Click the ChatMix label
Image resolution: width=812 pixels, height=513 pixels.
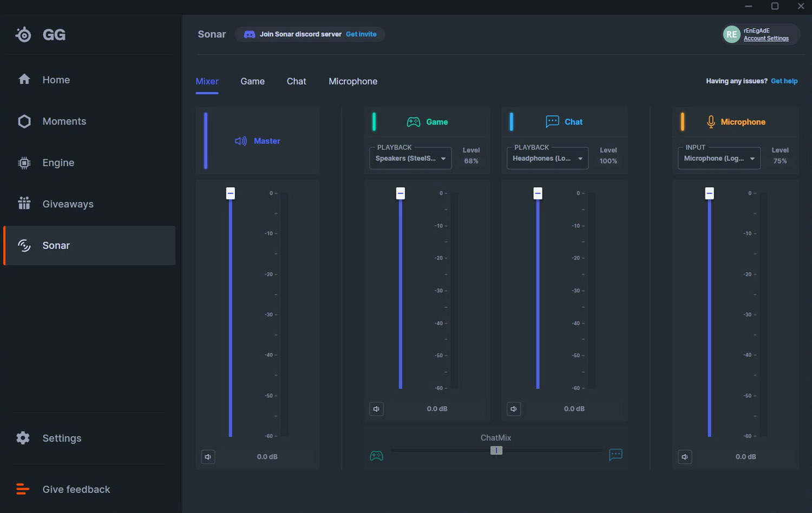pyautogui.click(x=496, y=438)
